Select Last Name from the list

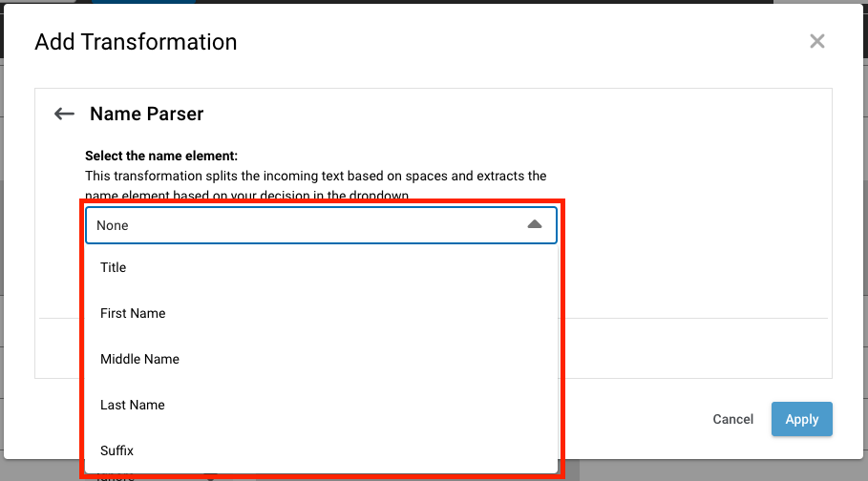click(x=133, y=405)
